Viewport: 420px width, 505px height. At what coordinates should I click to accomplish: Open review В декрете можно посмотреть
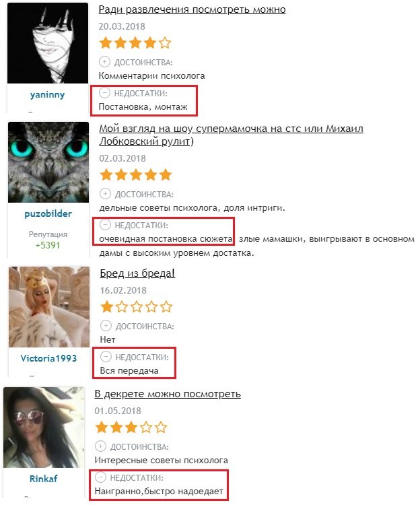click(168, 394)
